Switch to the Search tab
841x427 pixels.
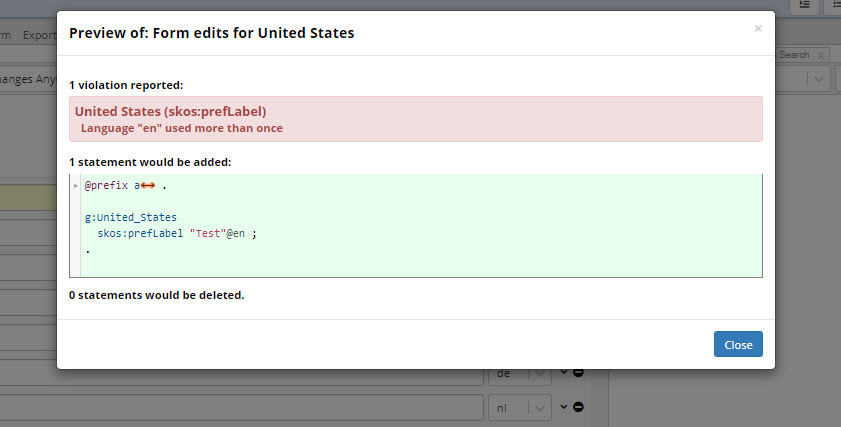tap(794, 55)
